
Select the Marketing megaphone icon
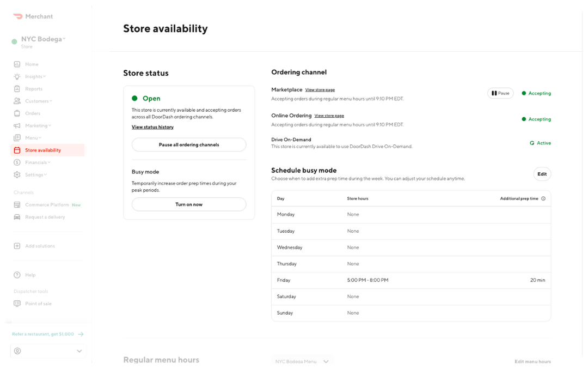coord(17,125)
